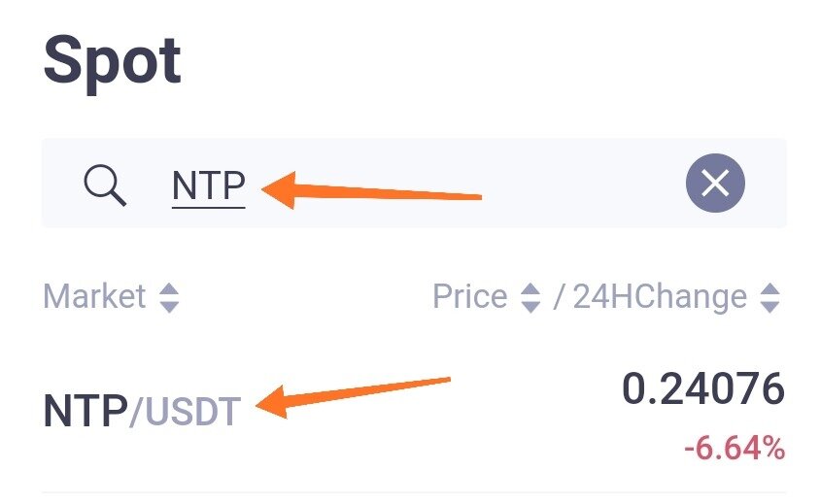Select the 24HChange column header label

[x=660, y=297]
